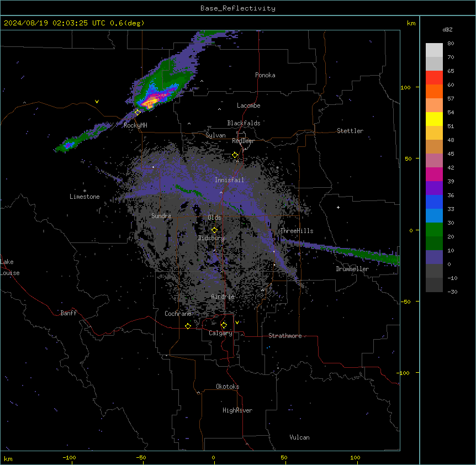Click the Strathmore town label
Viewport: 476px width, 465px height.
(x=285, y=336)
